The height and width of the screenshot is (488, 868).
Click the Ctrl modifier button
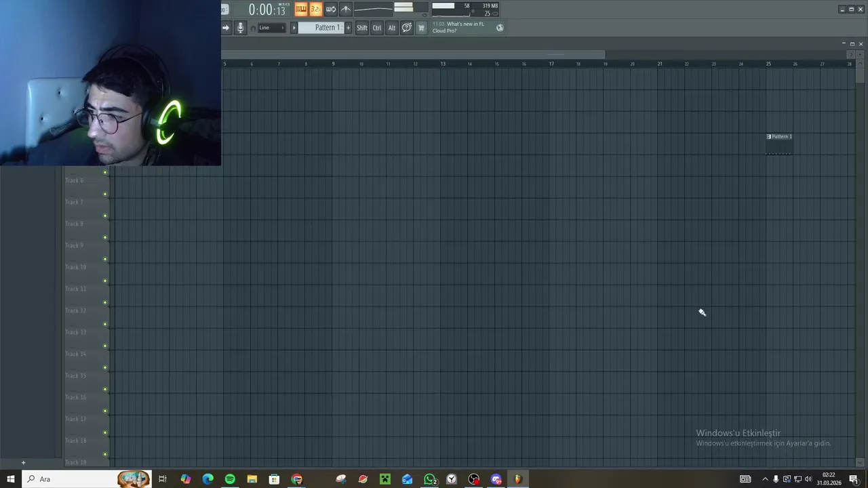[x=377, y=28]
